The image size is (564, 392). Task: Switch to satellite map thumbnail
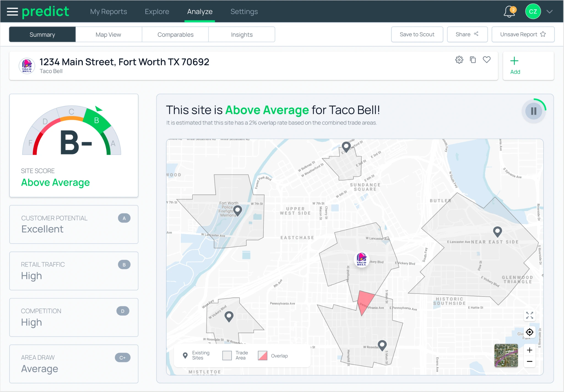(506, 355)
